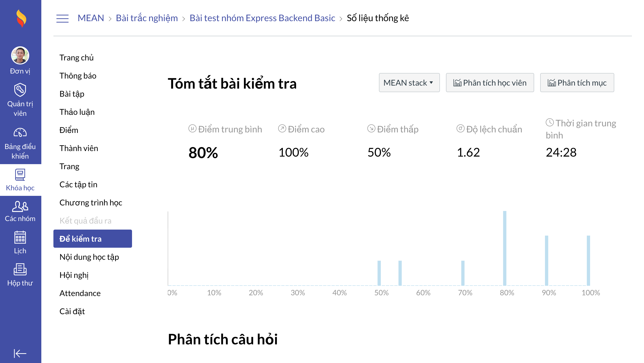Open Hộp thư inbox icon
This screenshot has height=363, width=644.
pos(20,270)
